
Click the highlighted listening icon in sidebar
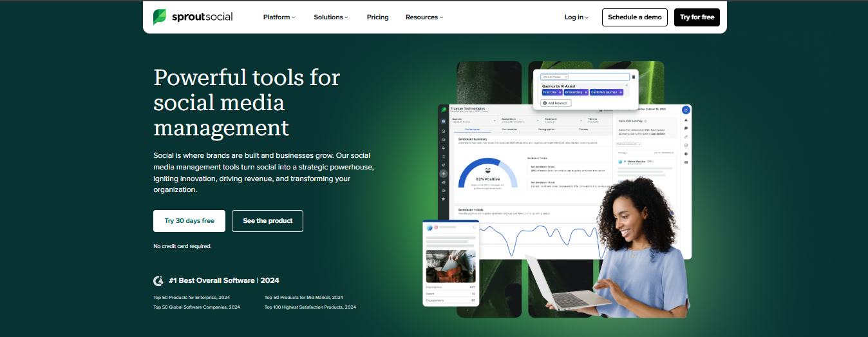click(x=443, y=173)
